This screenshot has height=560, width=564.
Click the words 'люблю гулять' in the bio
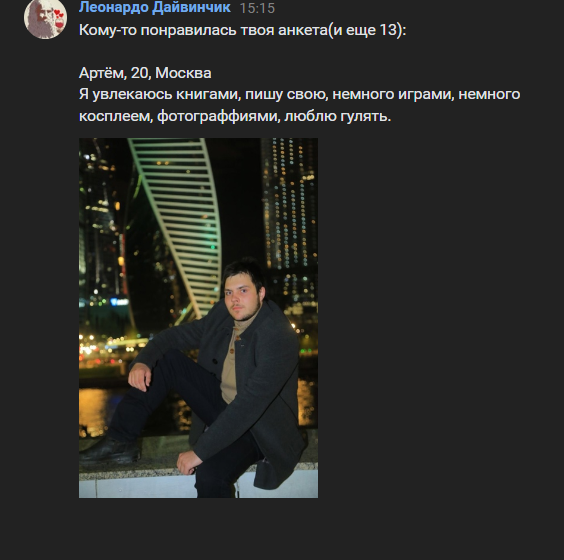[x=337, y=116]
